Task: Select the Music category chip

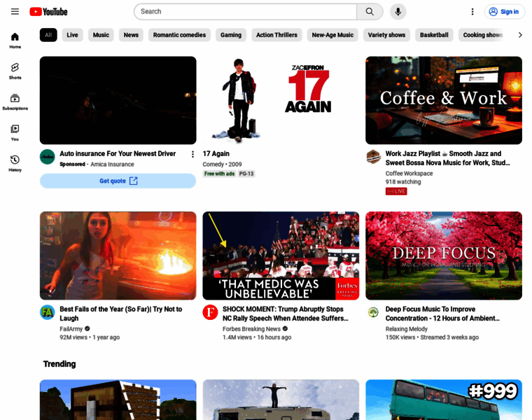Action: point(101,35)
